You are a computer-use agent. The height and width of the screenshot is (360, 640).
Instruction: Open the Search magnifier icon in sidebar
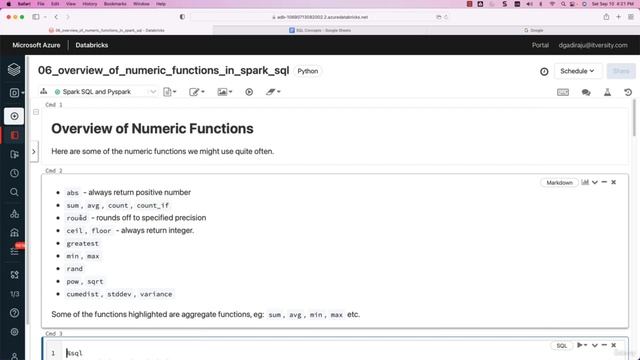(14, 192)
